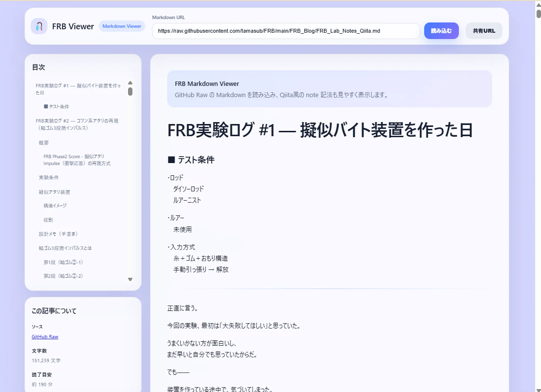
Task: Click the '手動引っ張り → 解放' line
Action: 201,269
